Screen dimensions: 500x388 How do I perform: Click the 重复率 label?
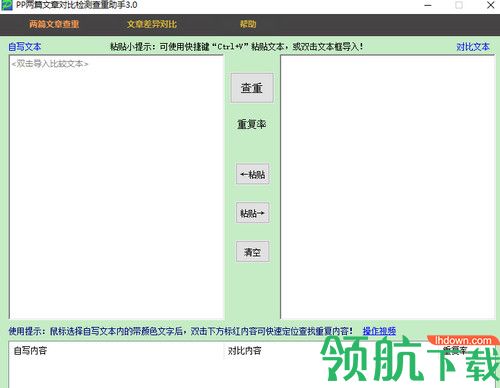point(252,124)
